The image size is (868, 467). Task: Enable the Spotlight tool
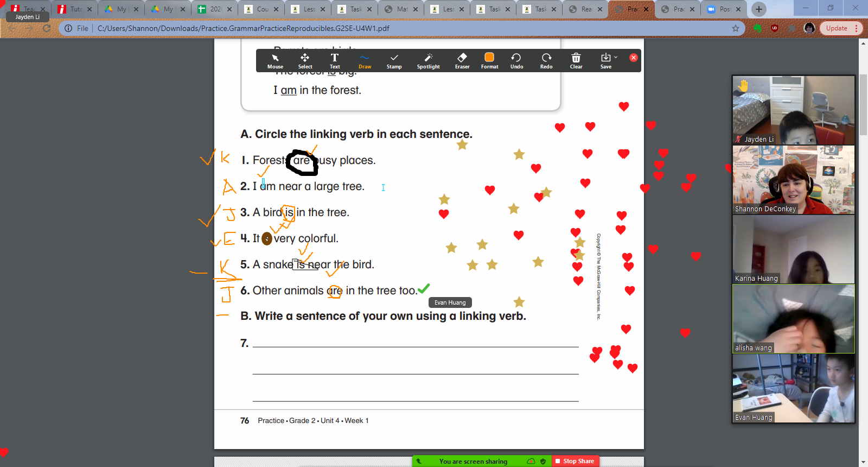point(429,61)
